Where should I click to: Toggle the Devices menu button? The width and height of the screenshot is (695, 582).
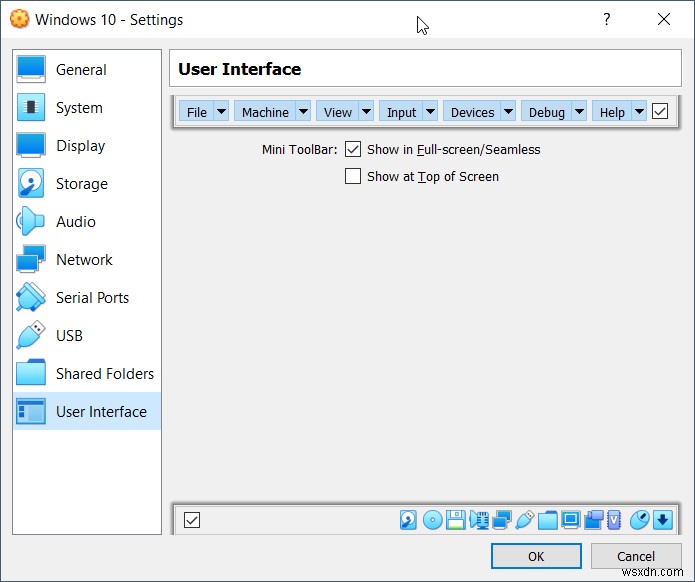[x=472, y=112]
